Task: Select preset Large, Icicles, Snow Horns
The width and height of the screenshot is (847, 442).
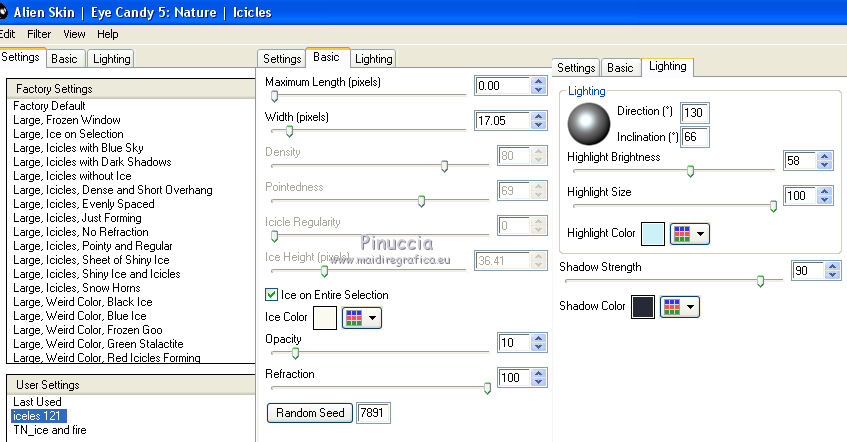Action: click(77, 288)
